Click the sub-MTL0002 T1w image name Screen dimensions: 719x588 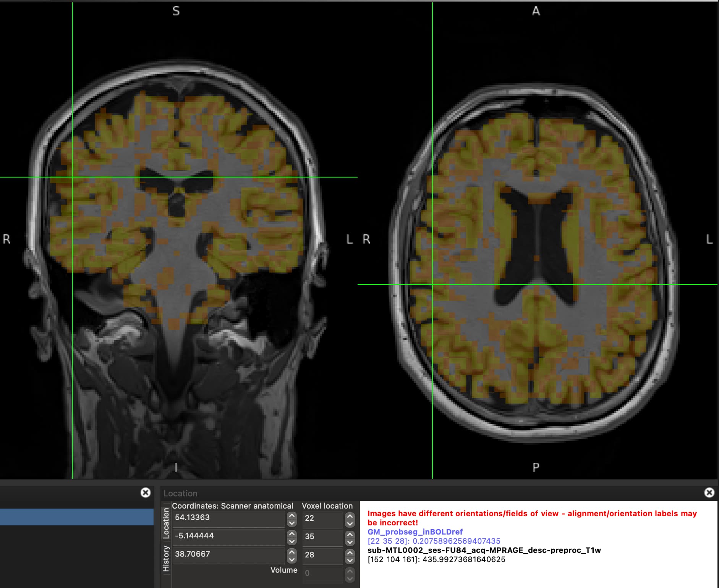pos(484,550)
